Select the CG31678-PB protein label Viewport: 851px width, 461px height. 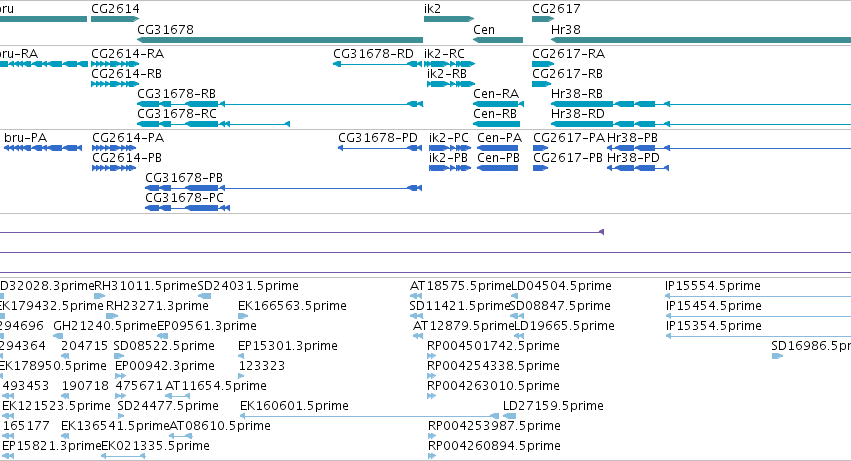coord(184,178)
